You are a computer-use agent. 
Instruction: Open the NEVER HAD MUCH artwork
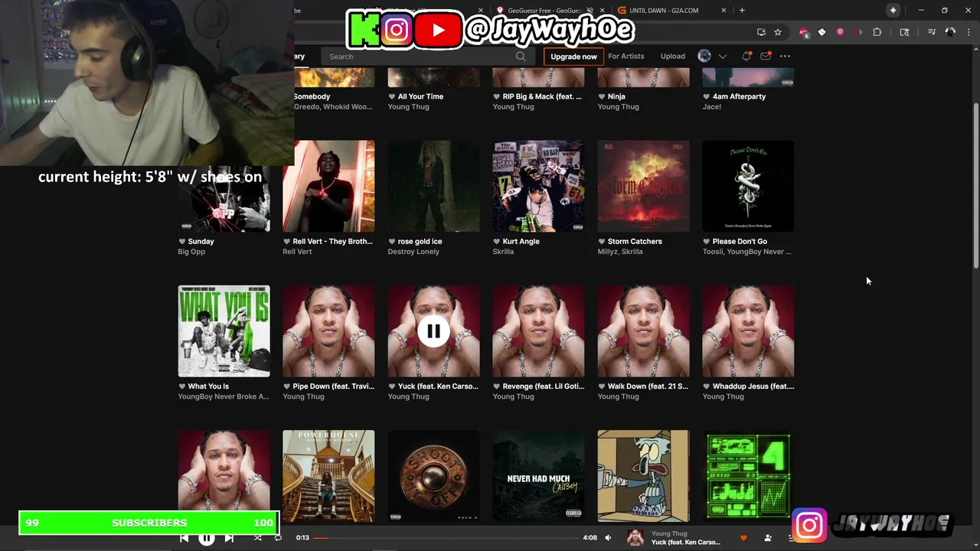538,476
